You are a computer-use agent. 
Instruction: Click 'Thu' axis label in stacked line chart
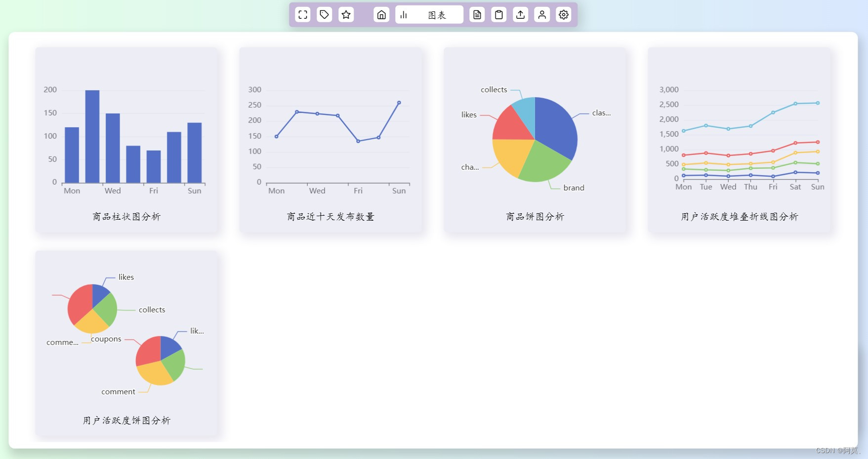point(750,187)
